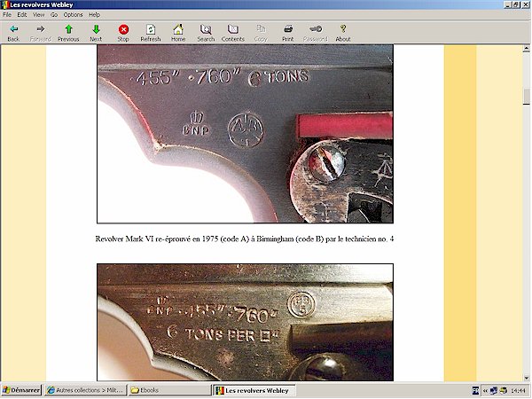Open the View menu

39,14
